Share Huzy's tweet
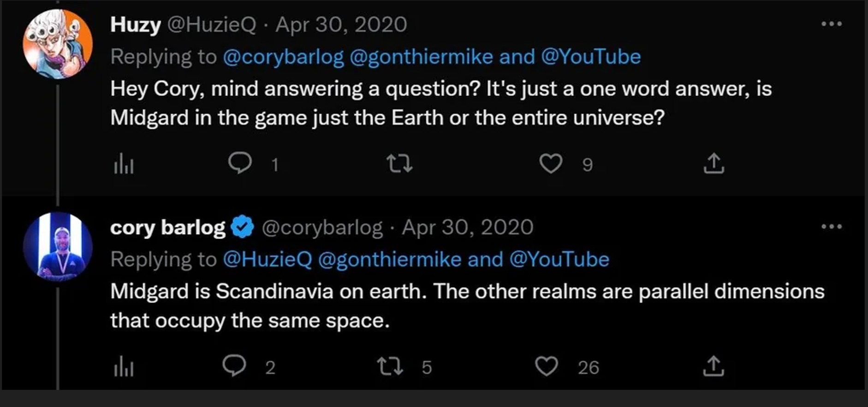 [x=714, y=163]
